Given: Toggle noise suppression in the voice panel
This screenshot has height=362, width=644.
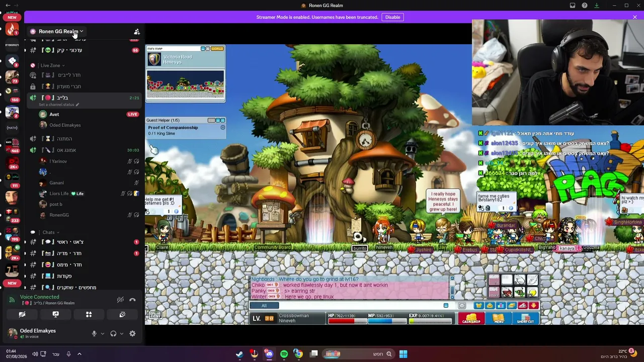Looking at the screenshot, I should [x=120, y=300].
